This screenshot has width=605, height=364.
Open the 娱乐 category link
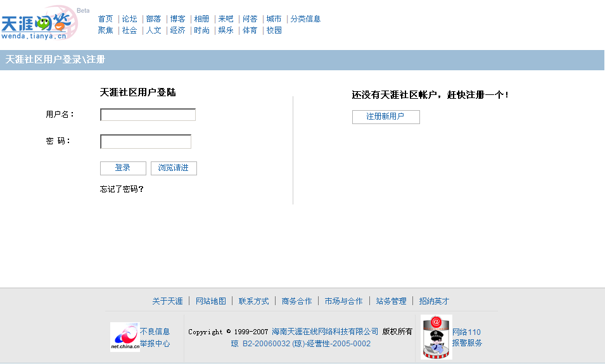tap(226, 30)
